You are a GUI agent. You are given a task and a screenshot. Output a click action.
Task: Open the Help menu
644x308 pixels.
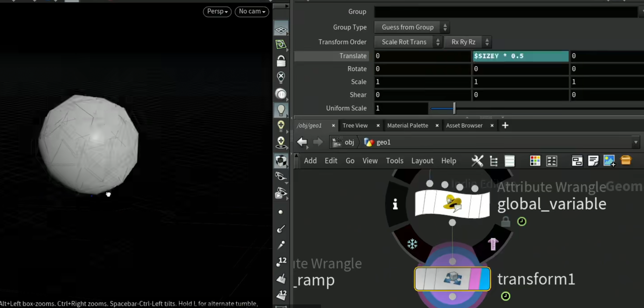point(449,161)
